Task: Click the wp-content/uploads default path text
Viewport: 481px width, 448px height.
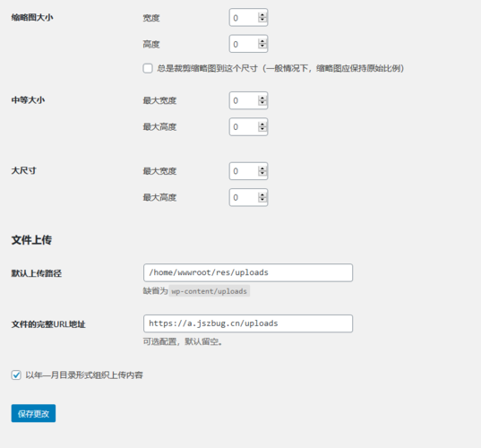Action: click(x=210, y=291)
